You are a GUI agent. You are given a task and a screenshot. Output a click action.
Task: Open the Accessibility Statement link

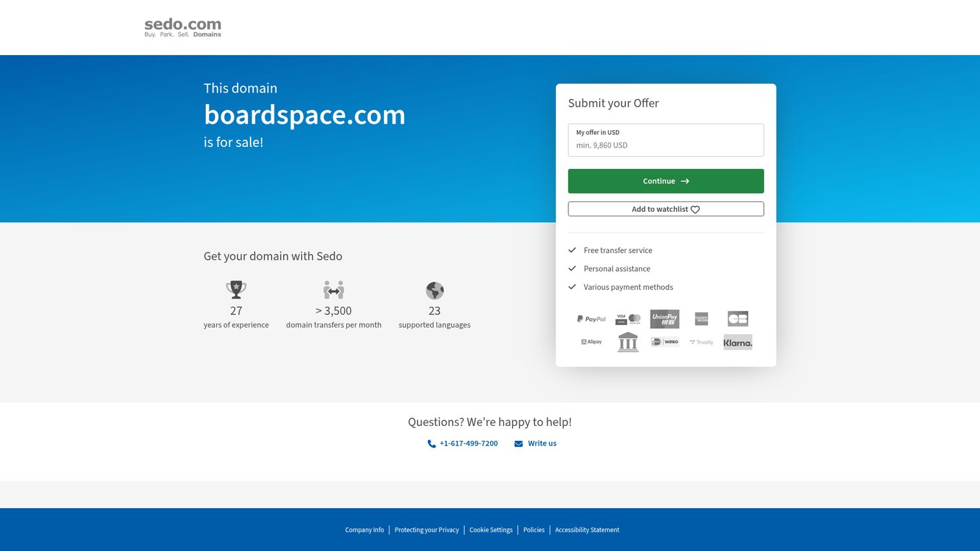(587, 530)
